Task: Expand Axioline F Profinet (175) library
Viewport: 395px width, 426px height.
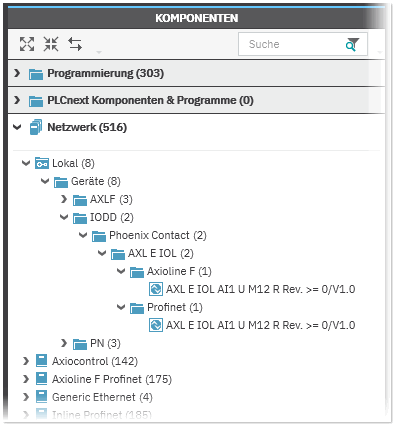Action: tap(26, 379)
